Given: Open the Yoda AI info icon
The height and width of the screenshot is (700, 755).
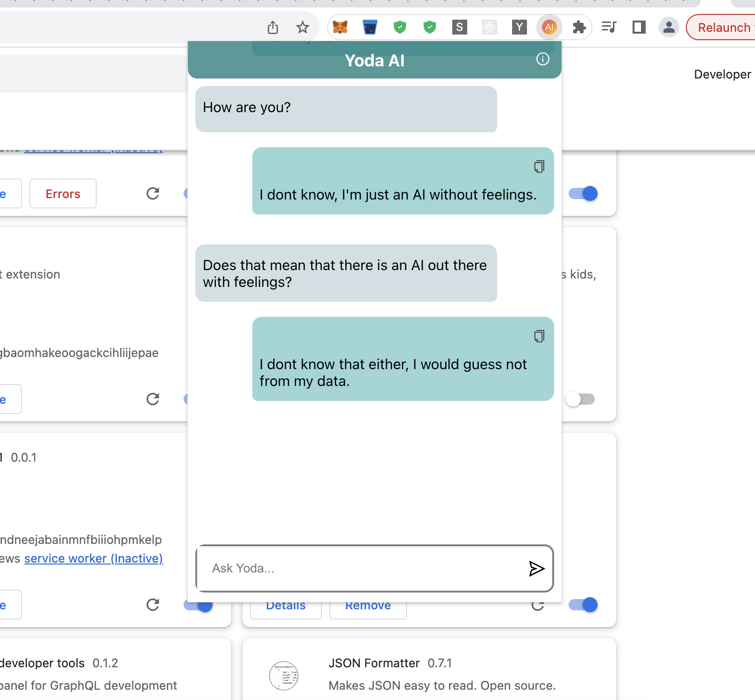Looking at the screenshot, I should coord(542,59).
